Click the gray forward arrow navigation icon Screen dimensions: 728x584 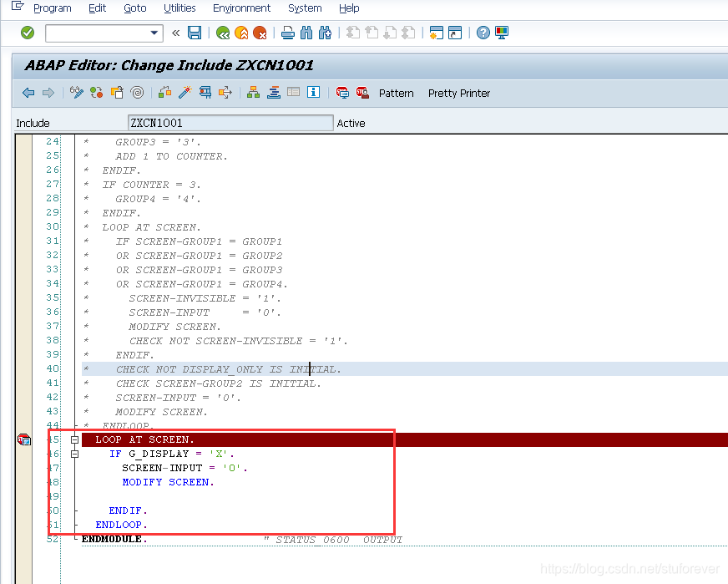point(48,93)
